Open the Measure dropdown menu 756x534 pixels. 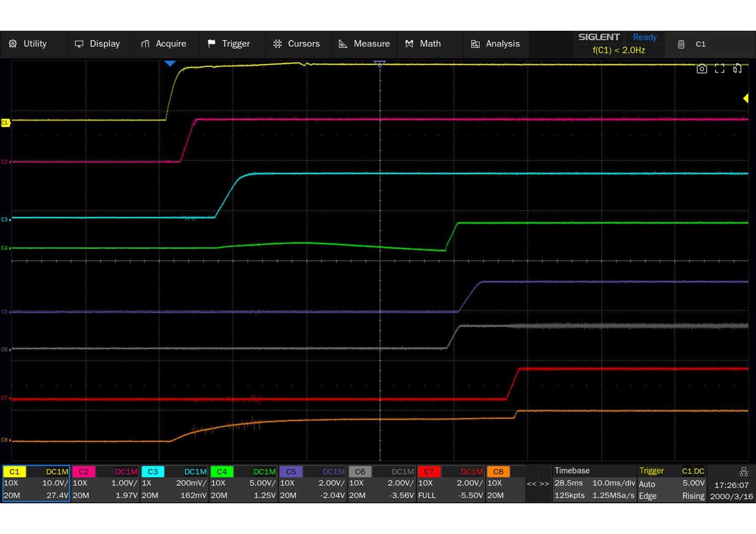pos(364,44)
